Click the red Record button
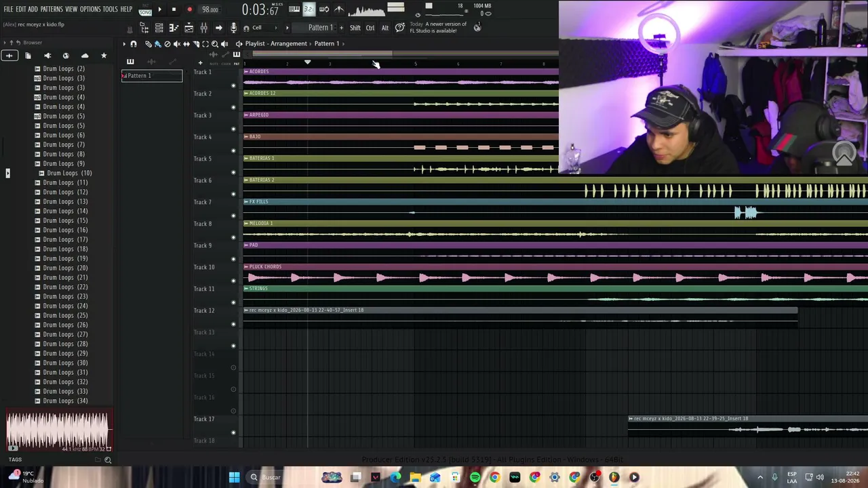This screenshot has height=488, width=868. [189, 9]
